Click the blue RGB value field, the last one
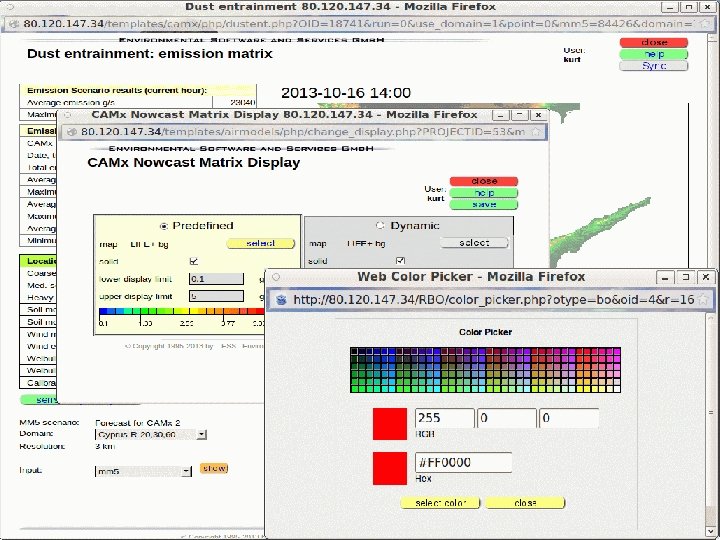 tap(569, 418)
